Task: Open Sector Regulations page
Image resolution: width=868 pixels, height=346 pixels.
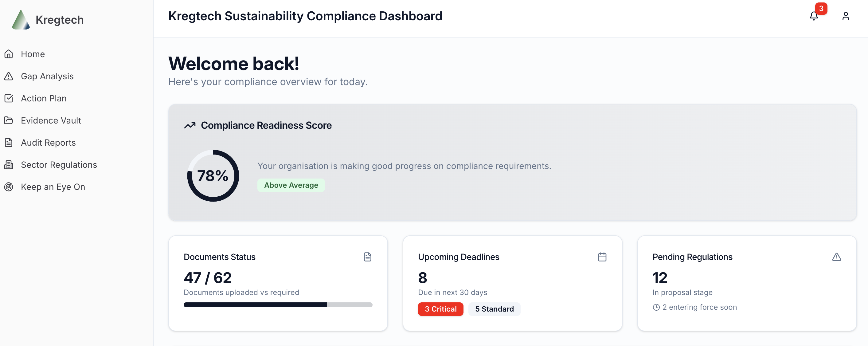Action: point(59,165)
